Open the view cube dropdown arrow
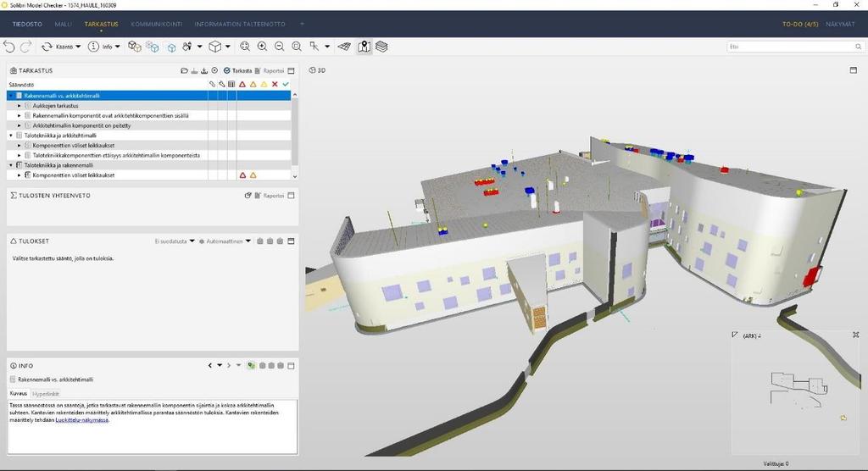This screenshot has width=868, height=471. click(x=227, y=47)
